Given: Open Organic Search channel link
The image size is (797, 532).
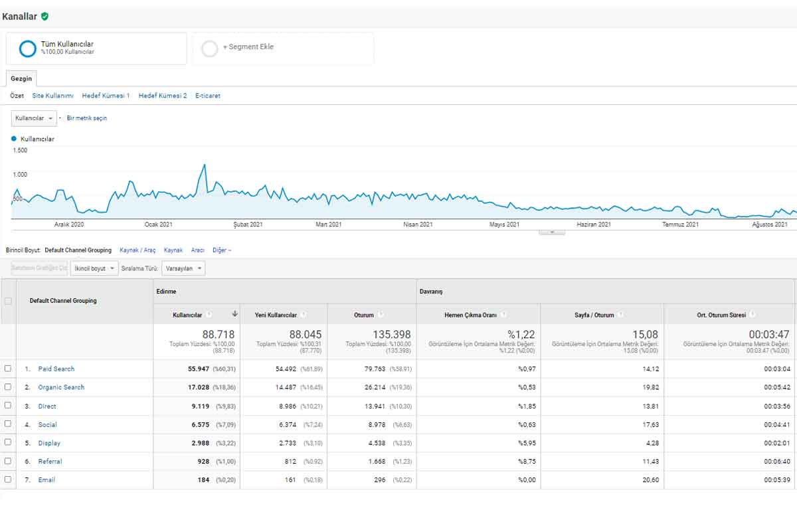Looking at the screenshot, I should [61, 387].
